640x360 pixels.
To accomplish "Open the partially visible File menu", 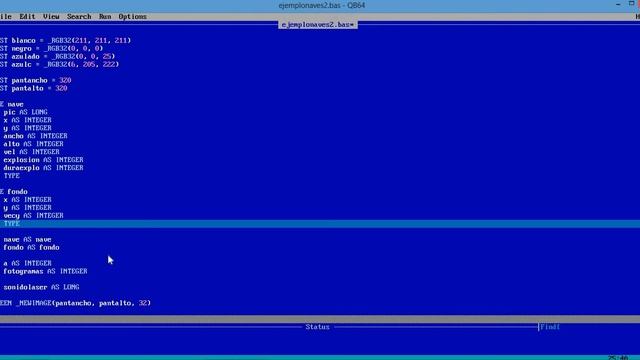I will [6, 17].
